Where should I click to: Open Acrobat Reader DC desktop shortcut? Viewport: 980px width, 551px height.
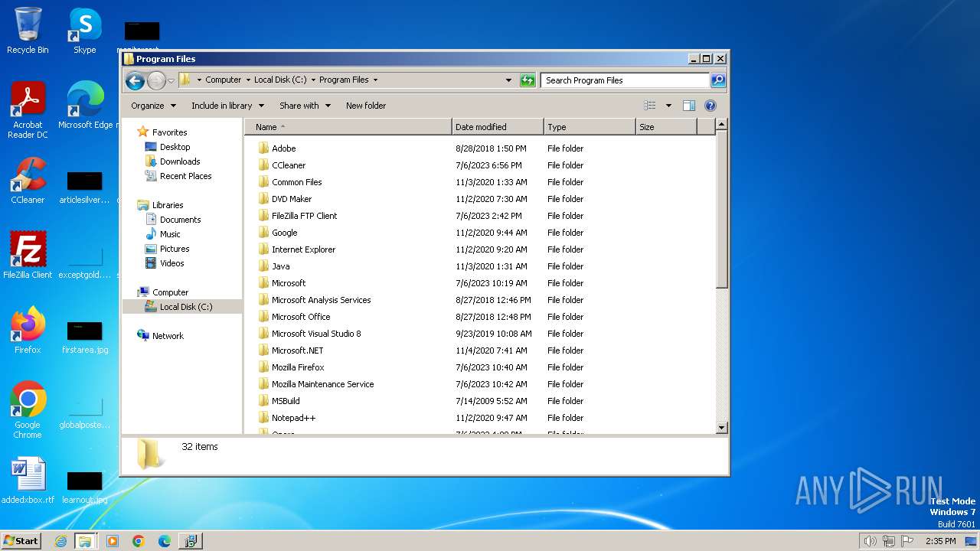[28, 110]
